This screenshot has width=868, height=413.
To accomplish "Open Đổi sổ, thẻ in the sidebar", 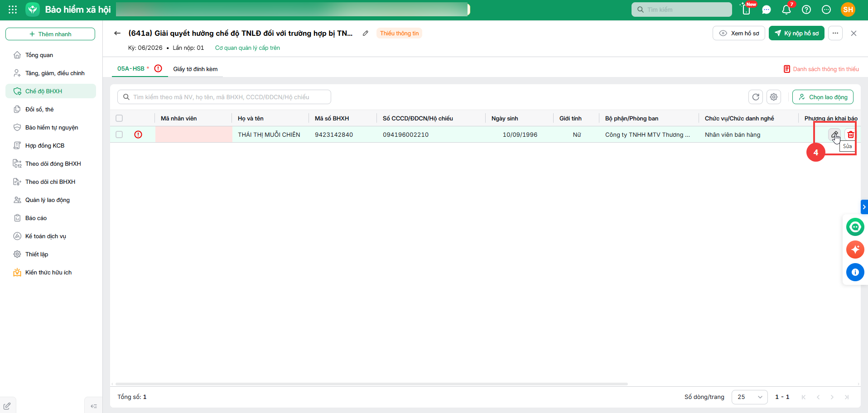I will [x=51, y=109].
